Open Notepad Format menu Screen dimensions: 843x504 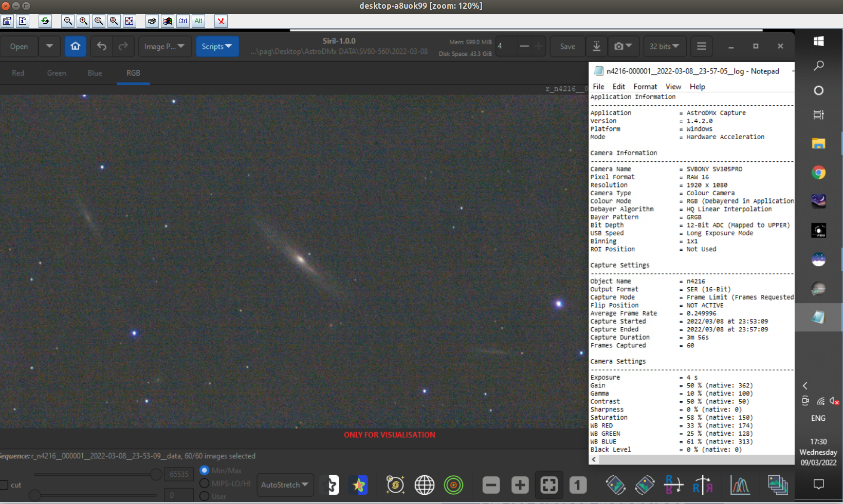645,86
